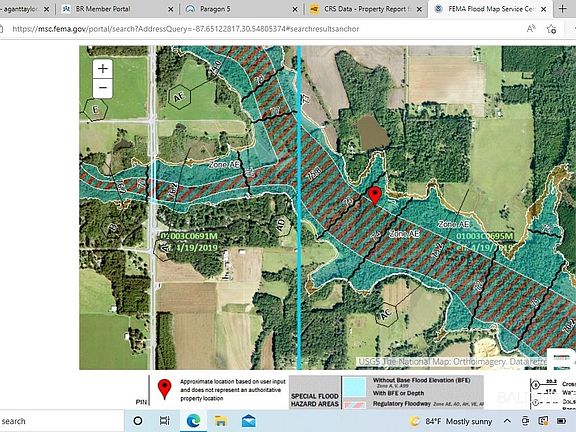Click 'With BFE or Depth' legend text

pyautogui.click(x=399, y=393)
